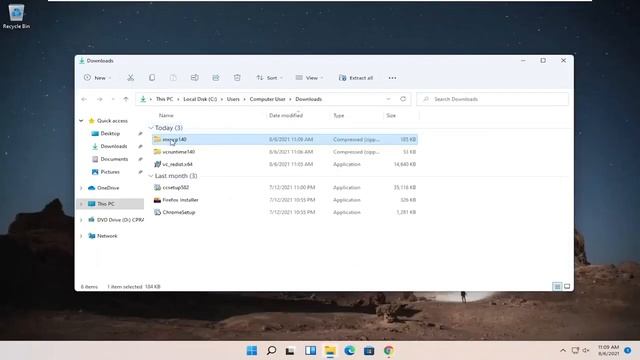Sort by the Name column header
640x360 pixels.
tap(166, 116)
